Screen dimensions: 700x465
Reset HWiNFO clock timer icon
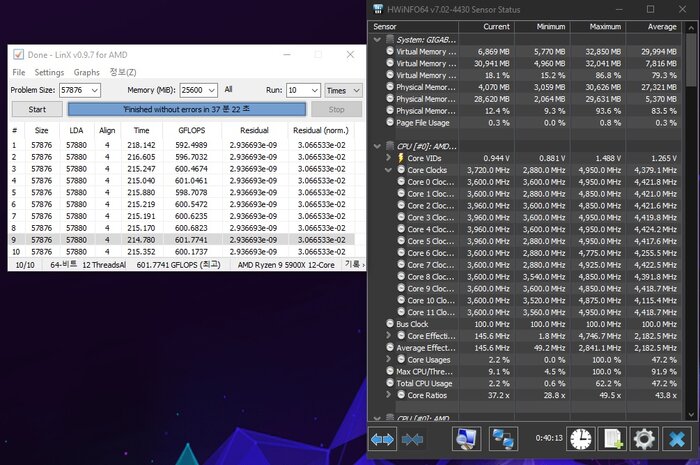(x=580, y=439)
